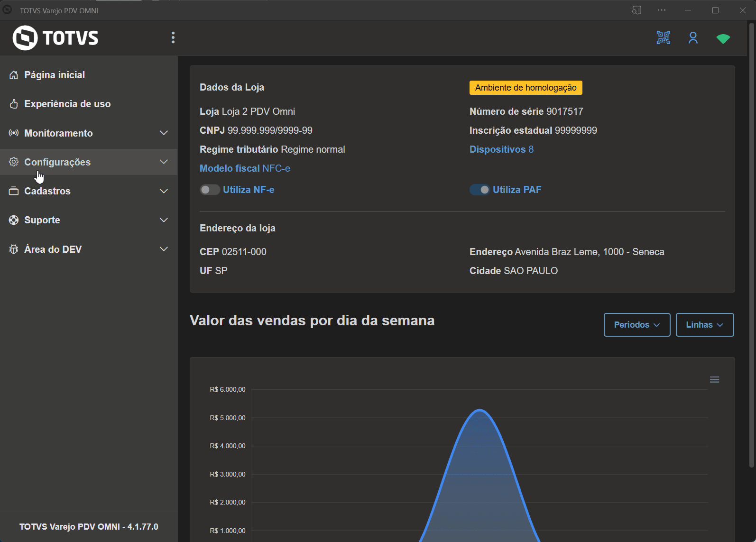Click the UF SP text
Image resolution: width=756 pixels, height=542 pixels.
tap(213, 271)
